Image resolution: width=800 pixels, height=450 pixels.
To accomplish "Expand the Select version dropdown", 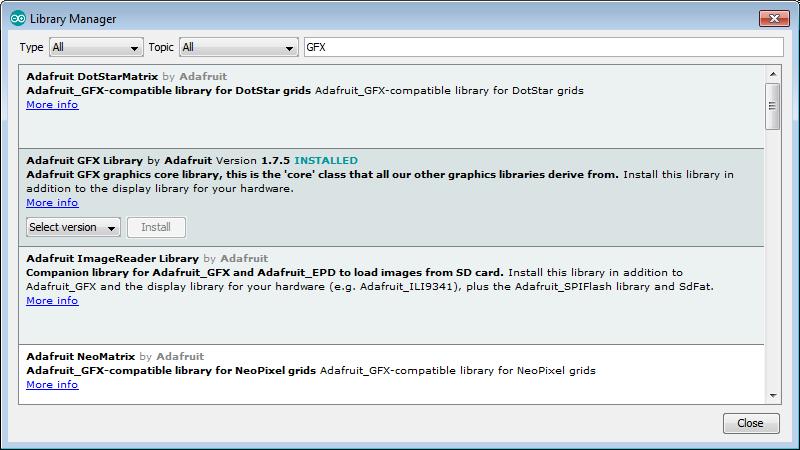I will coord(73,227).
